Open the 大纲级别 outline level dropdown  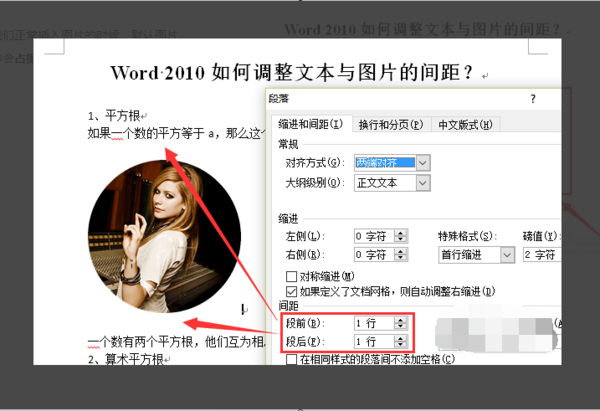coord(422,183)
